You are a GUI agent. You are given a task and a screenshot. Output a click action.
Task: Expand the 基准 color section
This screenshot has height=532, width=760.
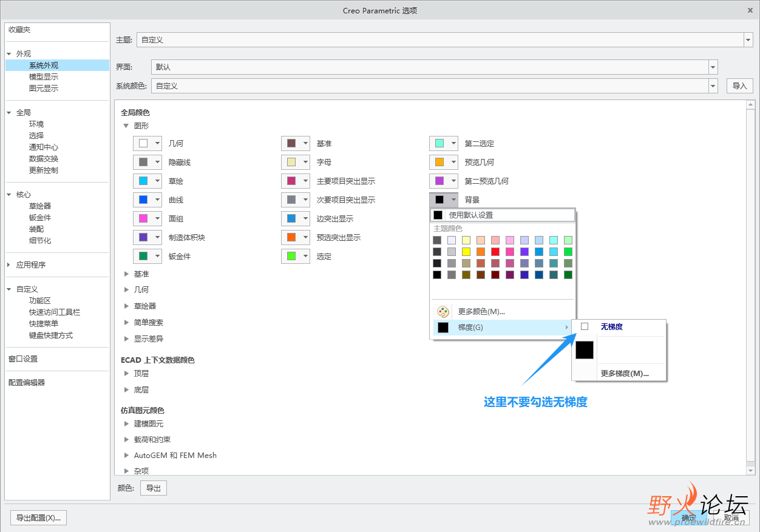point(126,274)
